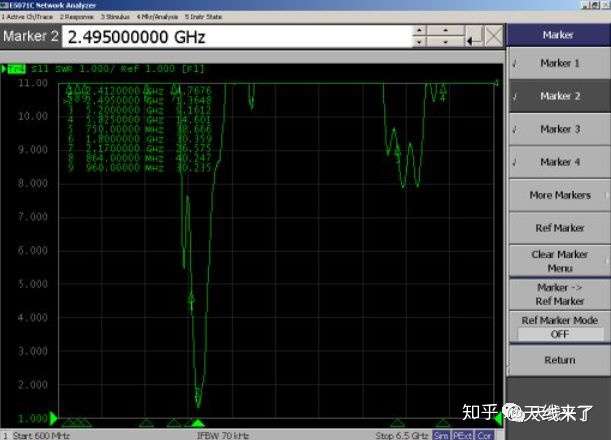
Task: Click the small up arrow beside the entry field
Action: 420,31
